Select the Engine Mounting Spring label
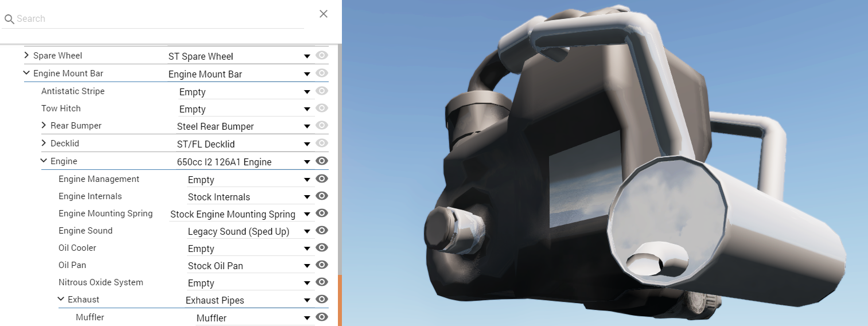Screen dimensions: 868x326 106,214
